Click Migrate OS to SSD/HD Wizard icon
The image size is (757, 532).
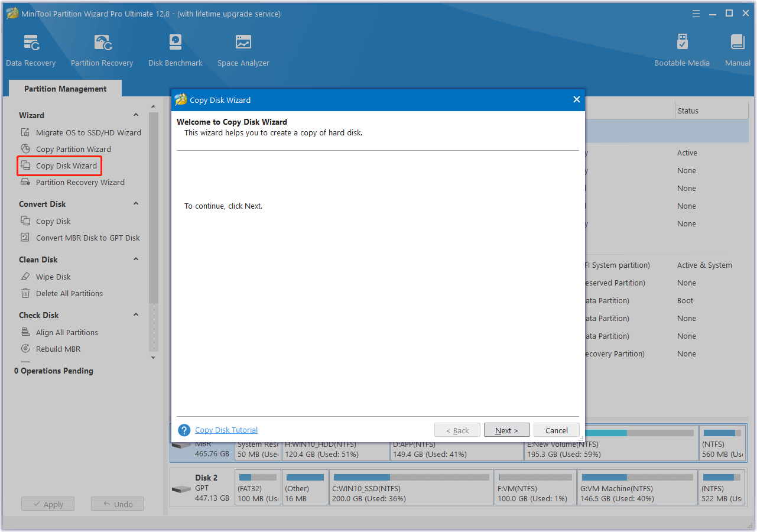coord(25,132)
